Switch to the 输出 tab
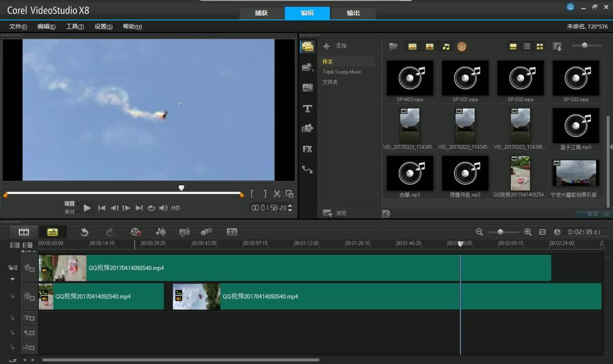The height and width of the screenshot is (364, 613). (x=353, y=13)
